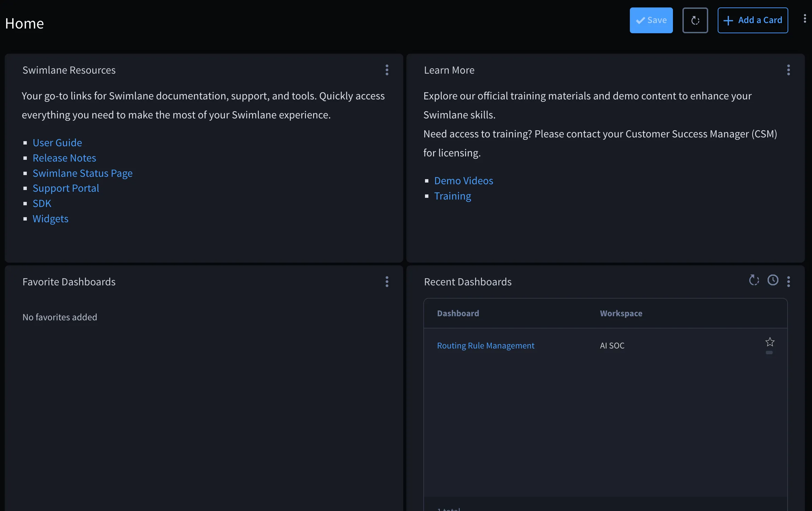Open Favorite Dashboards card options menu

point(387,282)
